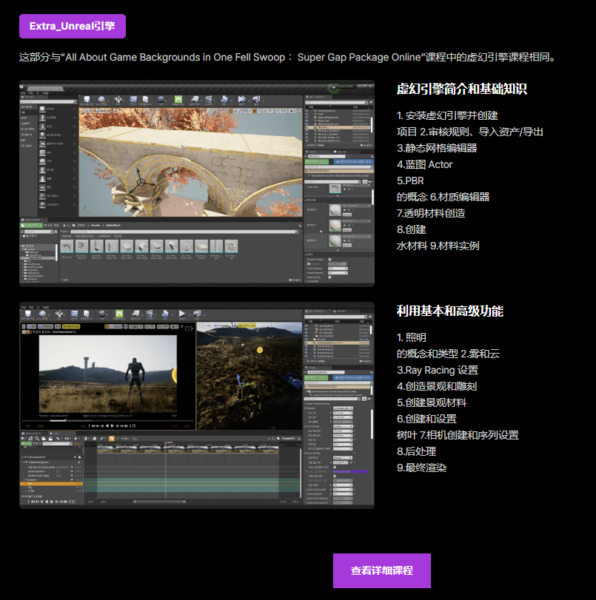Click play button at bottom of sequencer

(52, 502)
